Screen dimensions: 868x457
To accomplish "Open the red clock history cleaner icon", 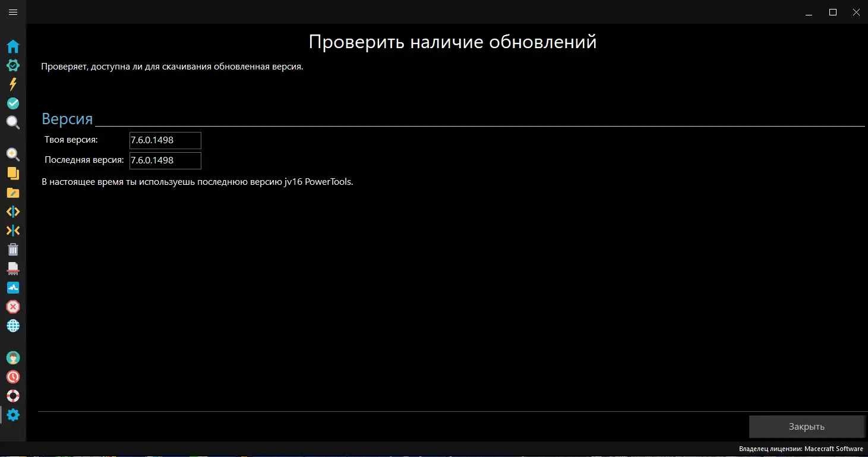I will pos(13,376).
